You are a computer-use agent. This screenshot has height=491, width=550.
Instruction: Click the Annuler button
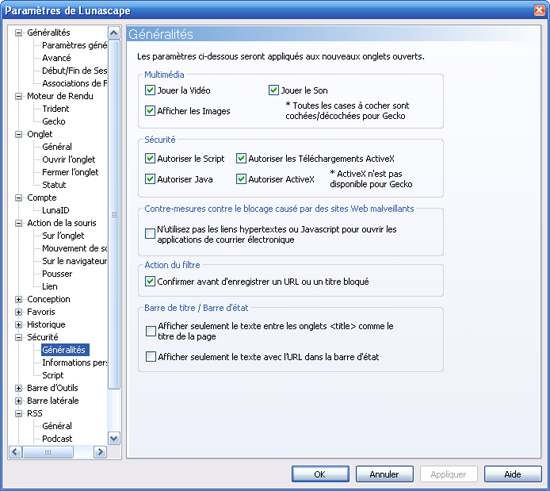(x=384, y=474)
